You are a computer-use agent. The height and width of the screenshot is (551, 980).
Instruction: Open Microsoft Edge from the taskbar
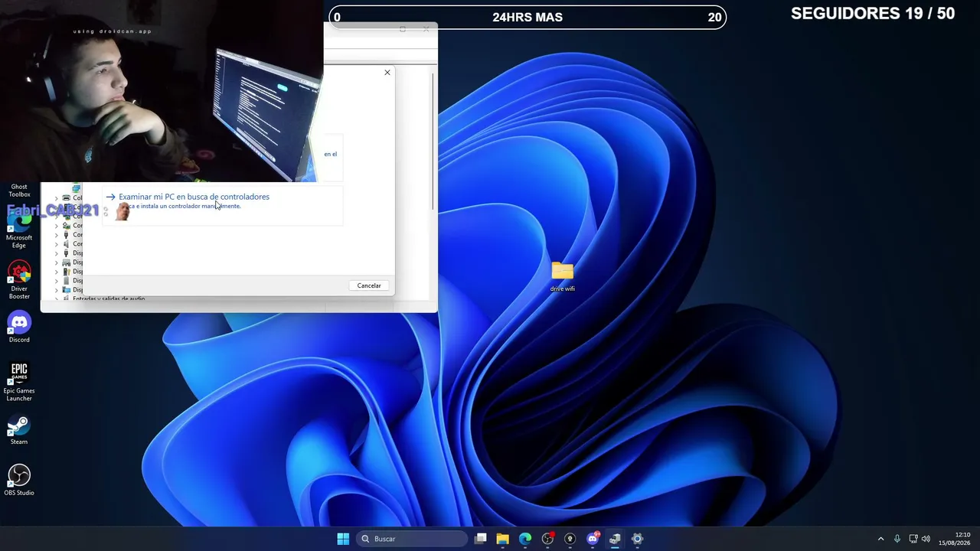[525, 539]
